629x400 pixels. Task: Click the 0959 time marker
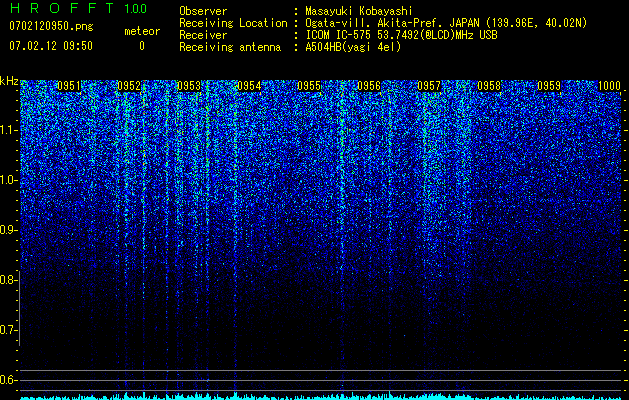[x=549, y=86]
